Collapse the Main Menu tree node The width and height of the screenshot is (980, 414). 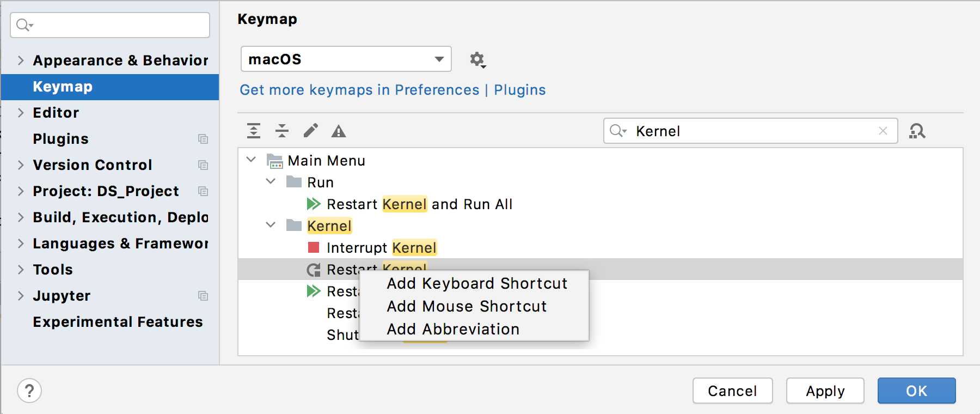coord(251,160)
